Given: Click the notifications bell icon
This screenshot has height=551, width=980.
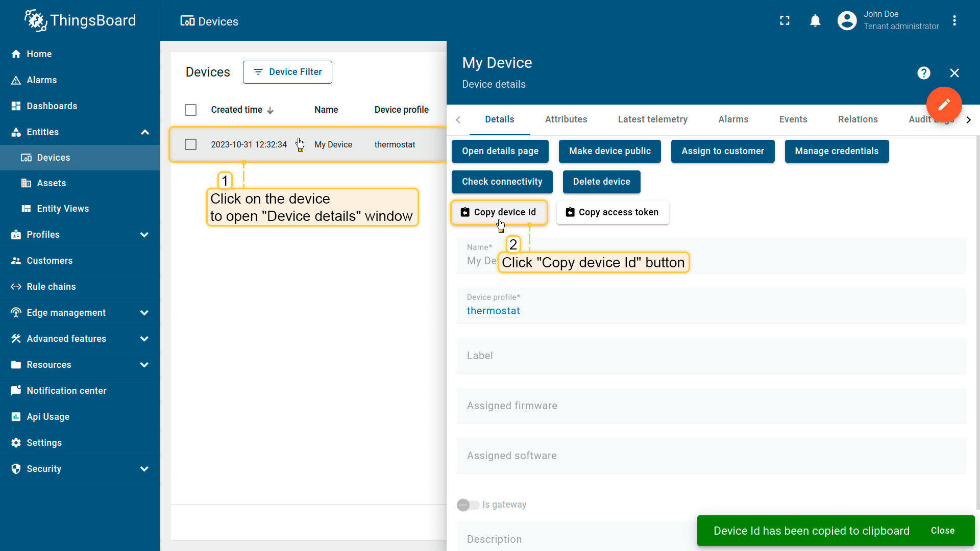Looking at the screenshot, I should pos(815,20).
